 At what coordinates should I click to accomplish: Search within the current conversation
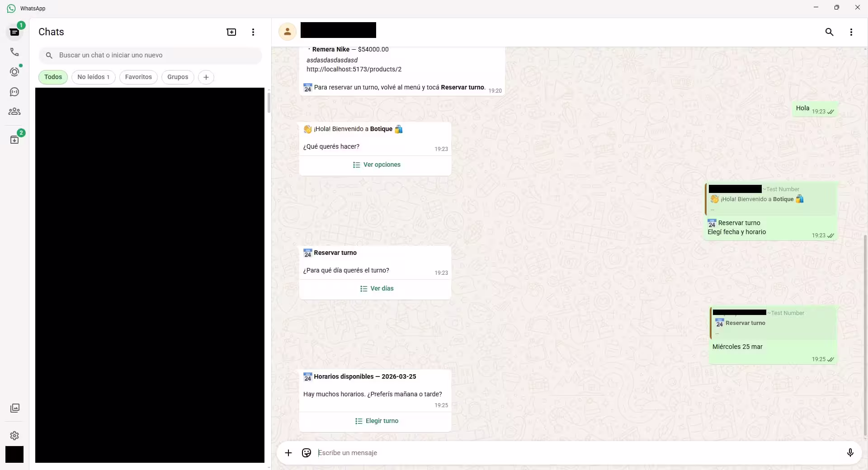tap(829, 32)
